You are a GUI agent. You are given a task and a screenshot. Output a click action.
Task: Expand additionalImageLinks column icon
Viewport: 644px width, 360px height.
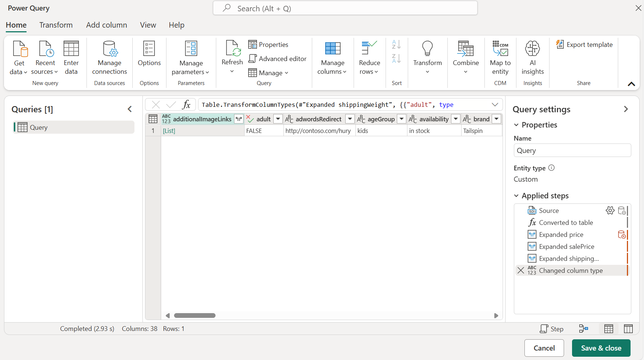point(239,119)
